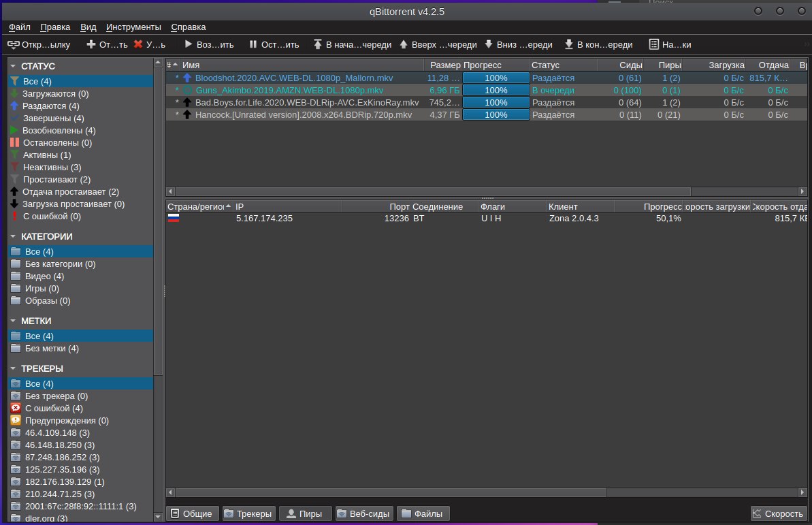The width and height of the screenshot is (812, 525).
Task: Switch to the Веб-сиды tab
Action: click(364, 513)
